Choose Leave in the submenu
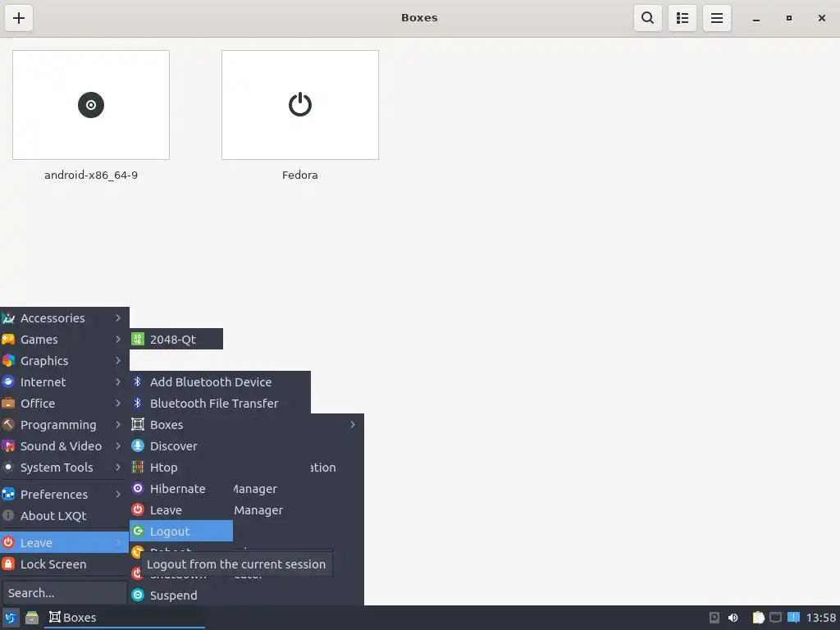 pos(181,510)
